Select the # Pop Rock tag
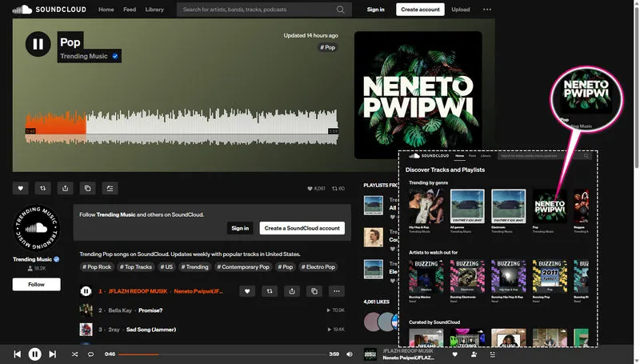This screenshot has height=364, width=640. tap(97, 267)
